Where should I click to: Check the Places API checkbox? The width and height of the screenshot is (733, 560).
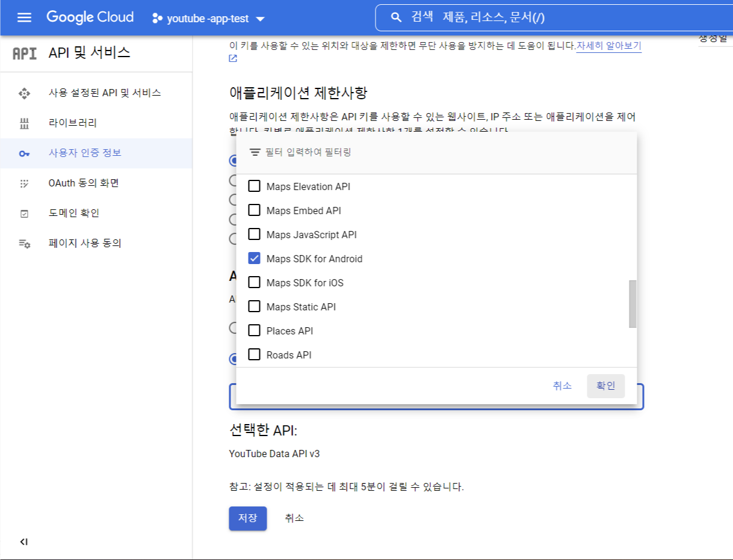pyautogui.click(x=255, y=331)
